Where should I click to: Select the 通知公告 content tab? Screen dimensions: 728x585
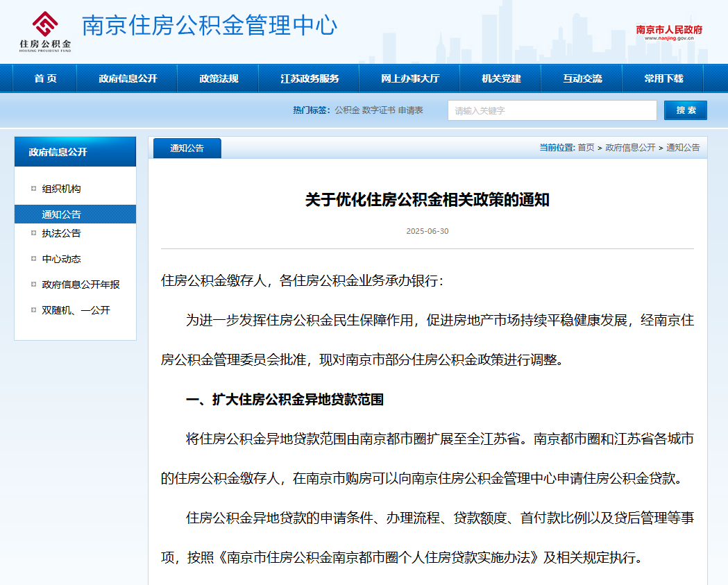pyautogui.click(x=187, y=148)
